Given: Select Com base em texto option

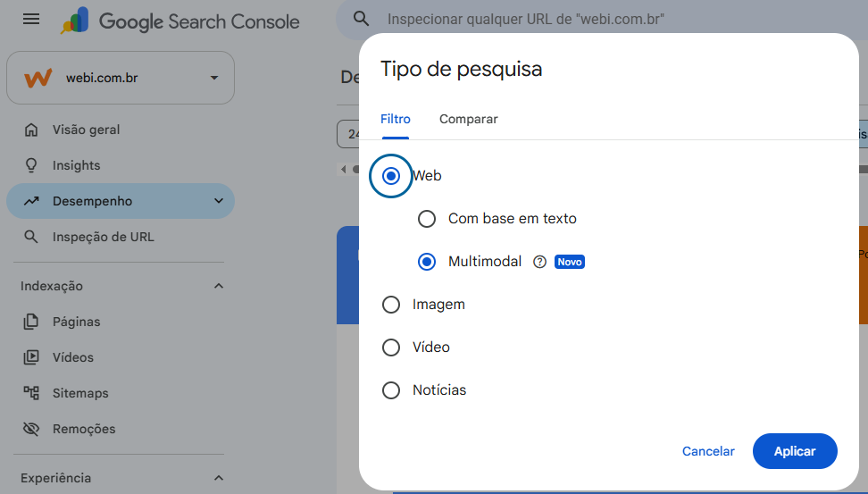Looking at the screenshot, I should (x=427, y=219).
